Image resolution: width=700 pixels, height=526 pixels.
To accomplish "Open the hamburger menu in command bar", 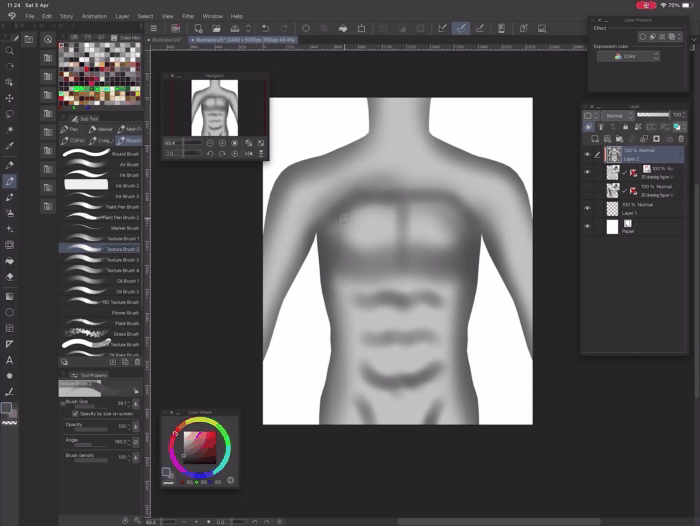I will pos(154,29).
